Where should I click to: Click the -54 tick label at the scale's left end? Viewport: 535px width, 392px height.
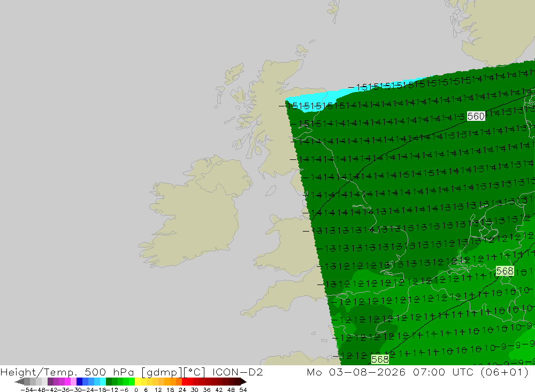(x=27, y=390)
